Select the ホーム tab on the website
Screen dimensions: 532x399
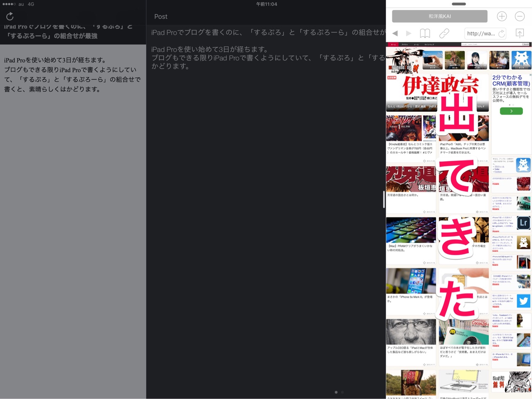(393, 44)
